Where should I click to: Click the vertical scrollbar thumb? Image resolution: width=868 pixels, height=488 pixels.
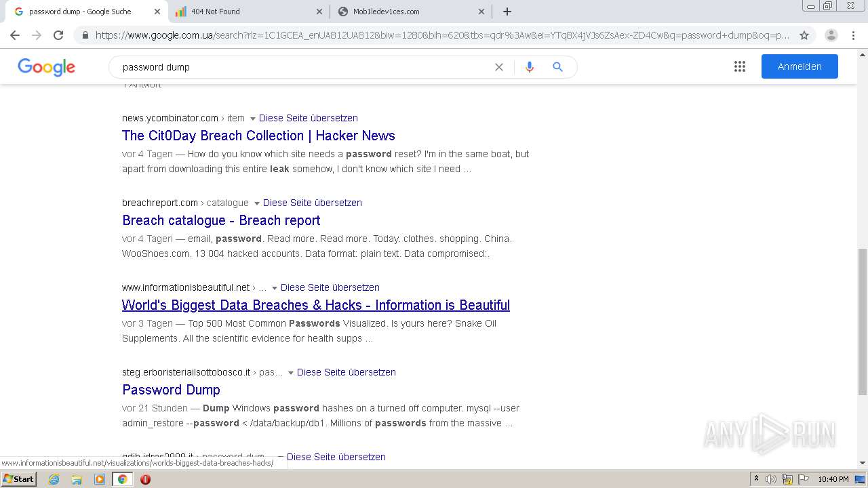863,322
